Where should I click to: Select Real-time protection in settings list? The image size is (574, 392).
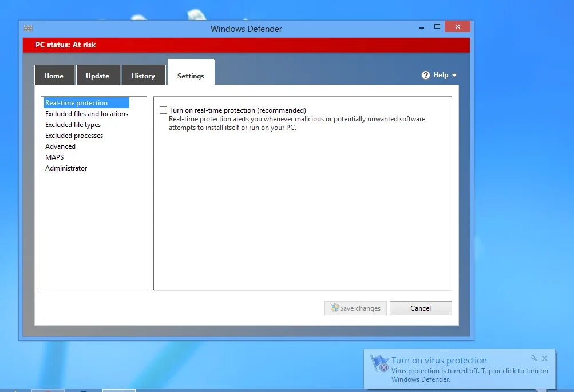point(86,103)
